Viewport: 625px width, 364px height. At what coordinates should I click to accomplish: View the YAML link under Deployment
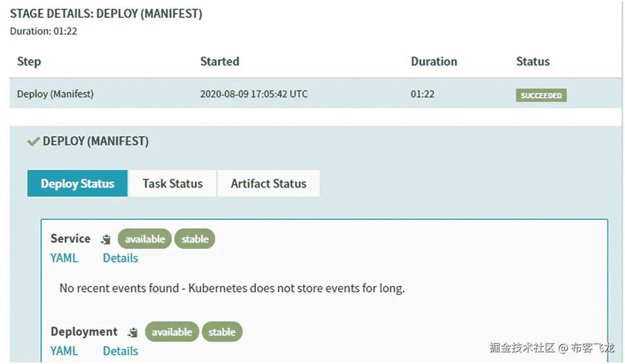[64, 351]
